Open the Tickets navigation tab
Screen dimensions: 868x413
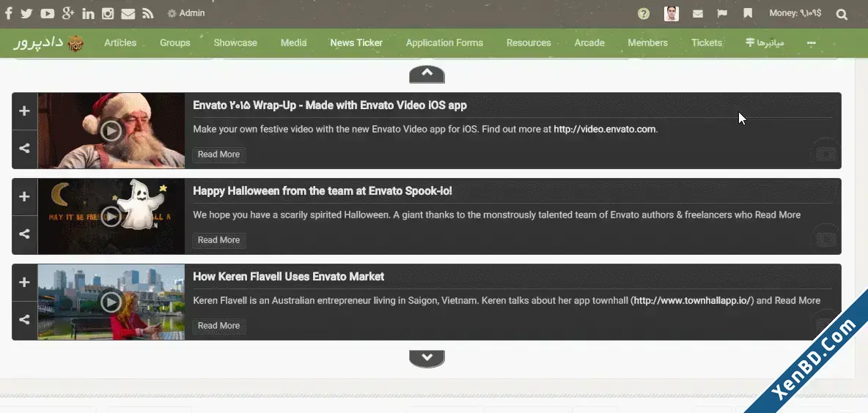click(x=707, y=42)
